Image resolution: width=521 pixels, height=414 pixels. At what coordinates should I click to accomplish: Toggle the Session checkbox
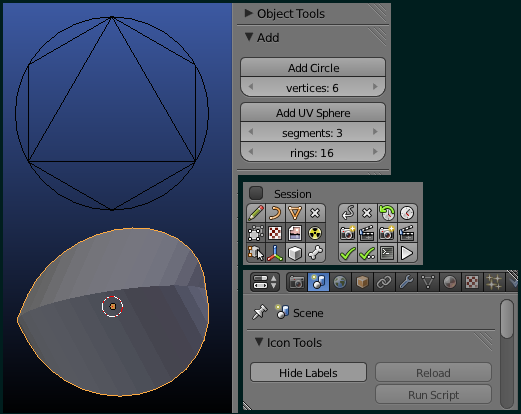click(x=256, y=193)
